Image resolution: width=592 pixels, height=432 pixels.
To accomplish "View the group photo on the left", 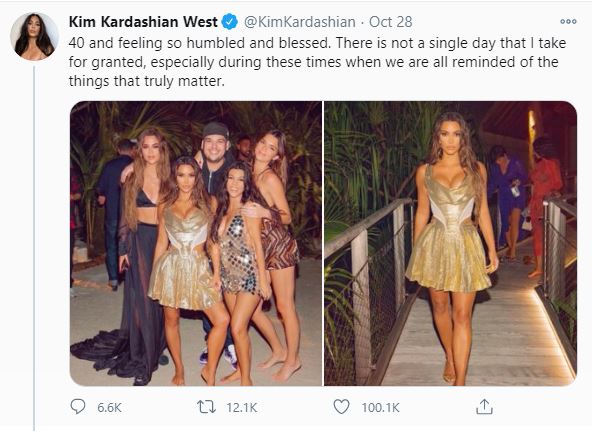I will coord(196,243).
